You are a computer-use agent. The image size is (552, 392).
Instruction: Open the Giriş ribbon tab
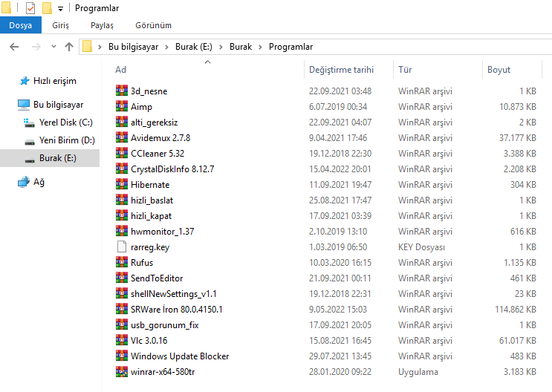61,25
